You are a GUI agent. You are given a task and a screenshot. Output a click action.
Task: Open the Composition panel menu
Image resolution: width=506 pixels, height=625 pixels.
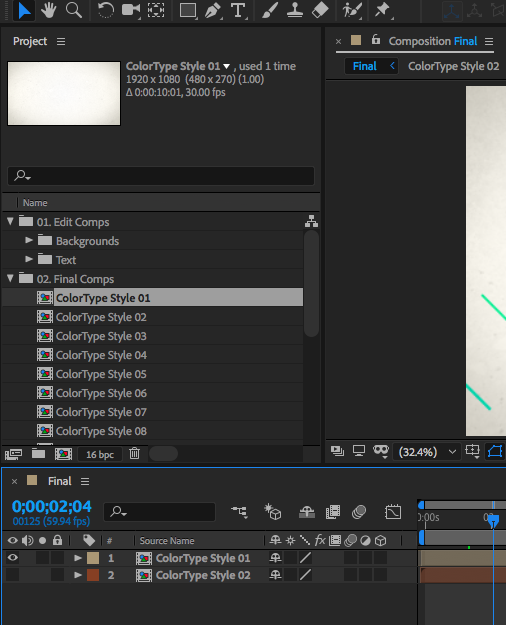489,41
